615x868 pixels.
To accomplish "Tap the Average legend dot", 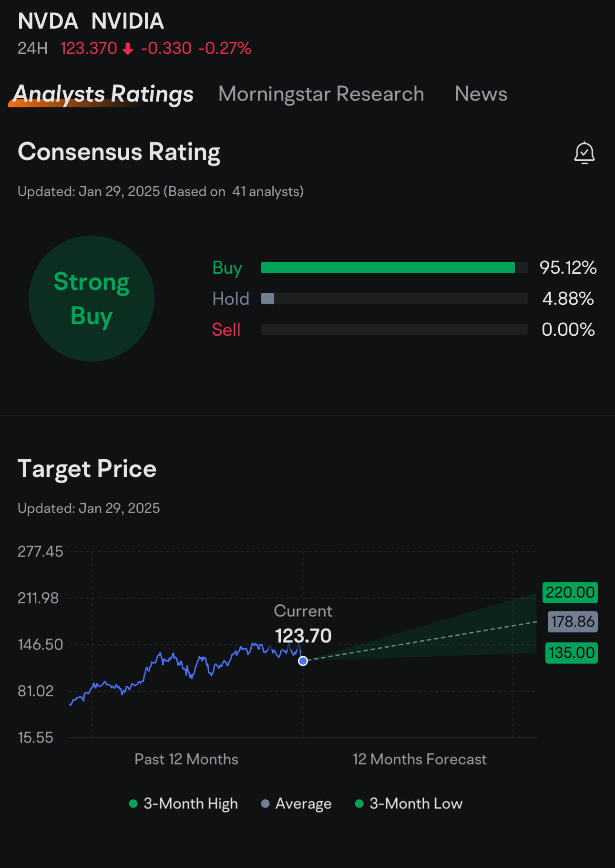I will tap(266, 804).
